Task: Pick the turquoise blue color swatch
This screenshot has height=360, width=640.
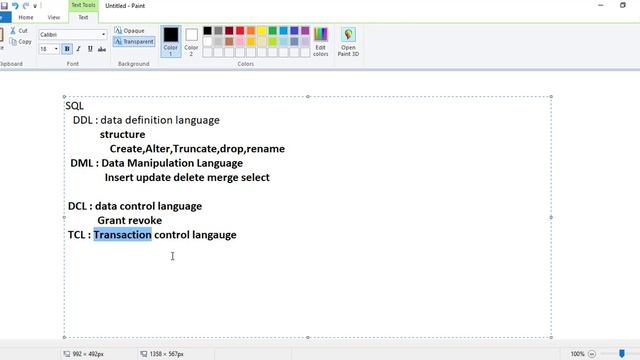Action: tap(284, 31)
